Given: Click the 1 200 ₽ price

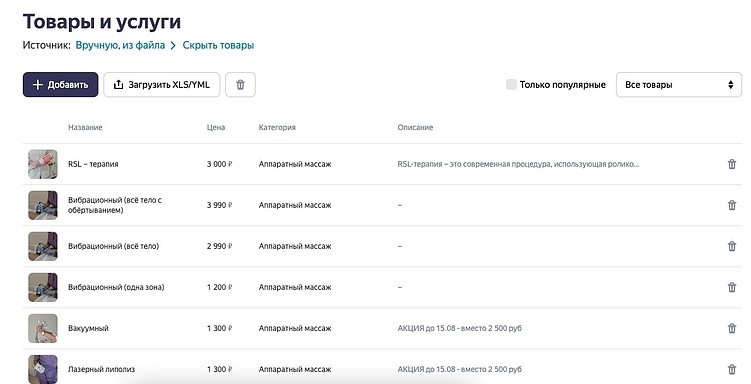Looking at the screenshot, I should coord(219,287).
